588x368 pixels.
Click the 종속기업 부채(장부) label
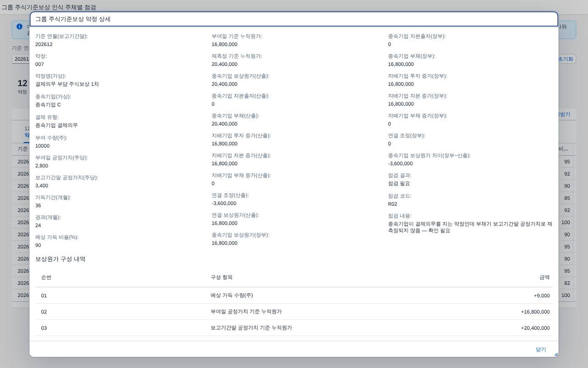412,56
